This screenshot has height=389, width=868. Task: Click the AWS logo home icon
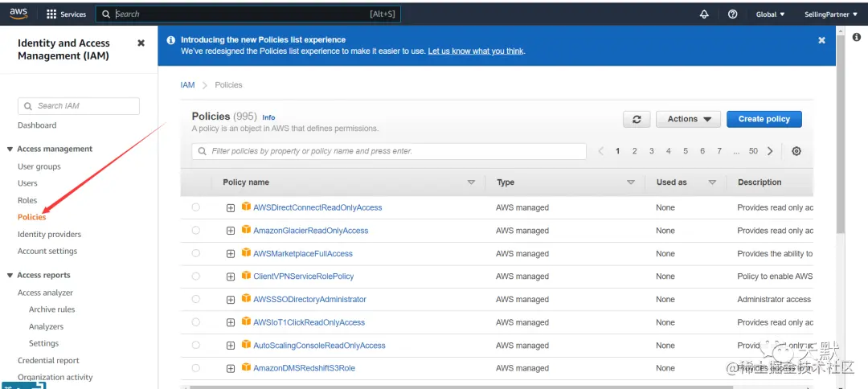pos(18,14)
